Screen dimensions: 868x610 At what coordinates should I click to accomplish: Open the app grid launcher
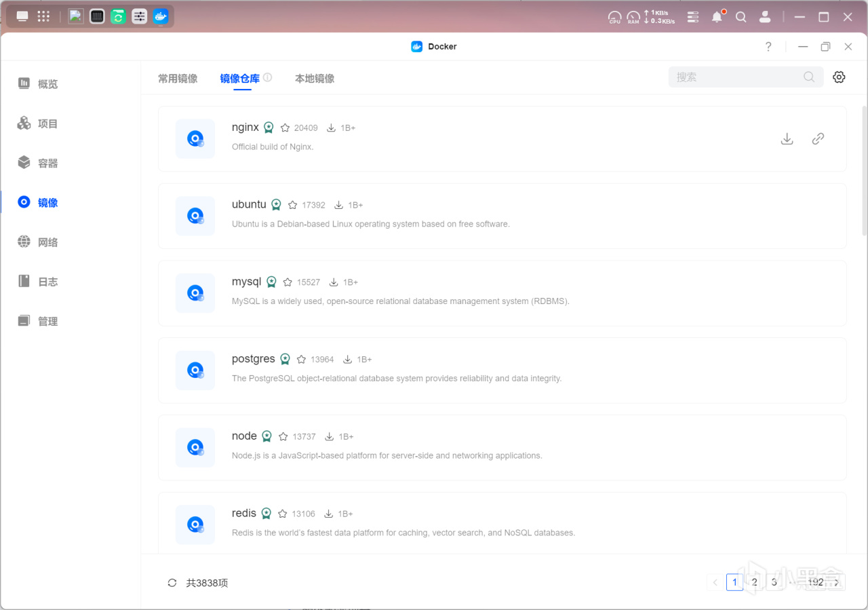tap(43, 16)
